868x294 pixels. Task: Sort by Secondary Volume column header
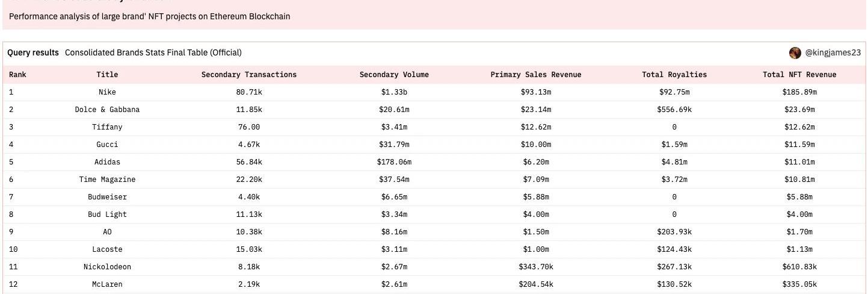pos(394,75)
